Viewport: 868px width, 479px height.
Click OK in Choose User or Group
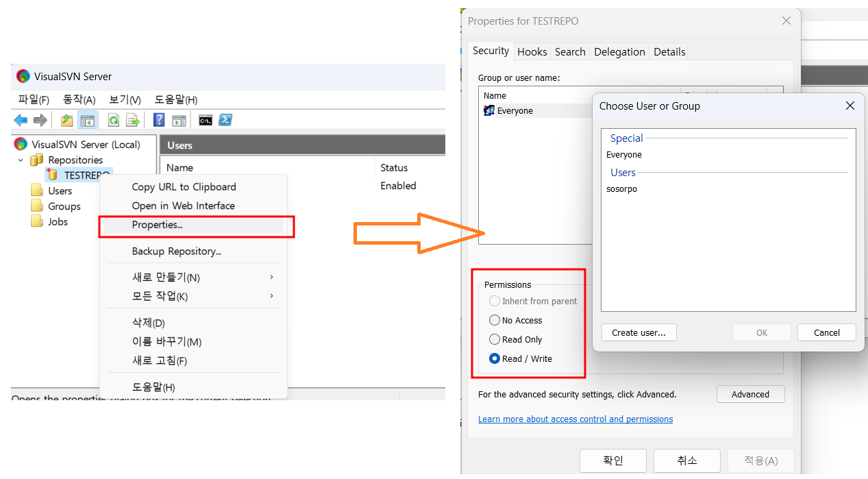(x=762, y=332)
